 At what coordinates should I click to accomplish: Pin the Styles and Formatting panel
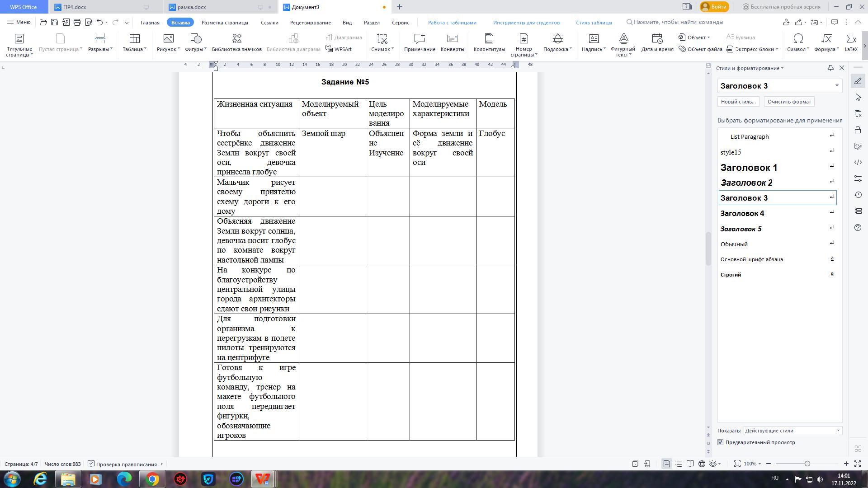[x=830, y=68]
